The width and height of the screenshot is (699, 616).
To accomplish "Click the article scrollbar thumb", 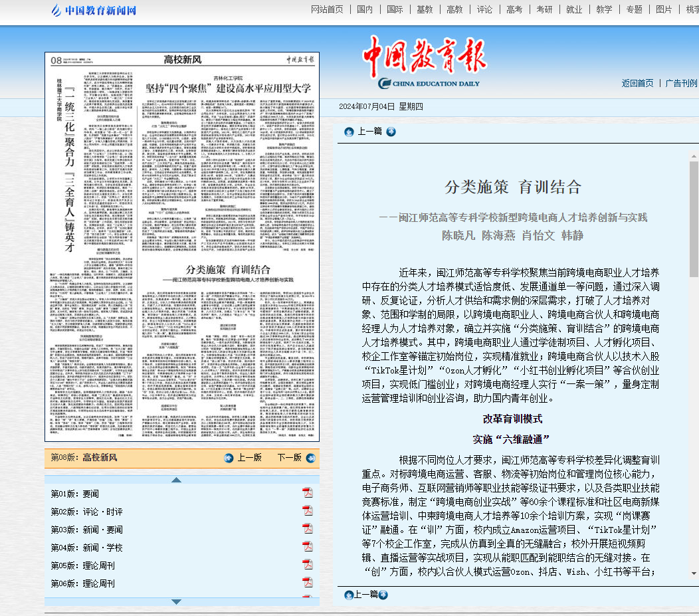I will (694, 219).
